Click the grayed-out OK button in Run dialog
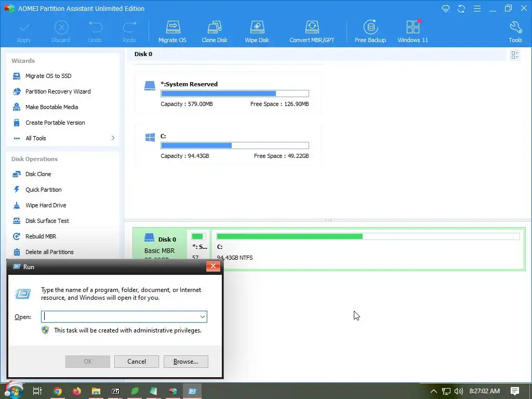532x399 pixels. click(x=87, y=362)
